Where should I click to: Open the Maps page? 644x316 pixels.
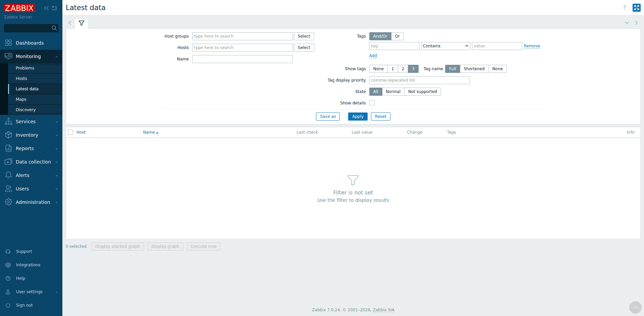pos(21,99)
